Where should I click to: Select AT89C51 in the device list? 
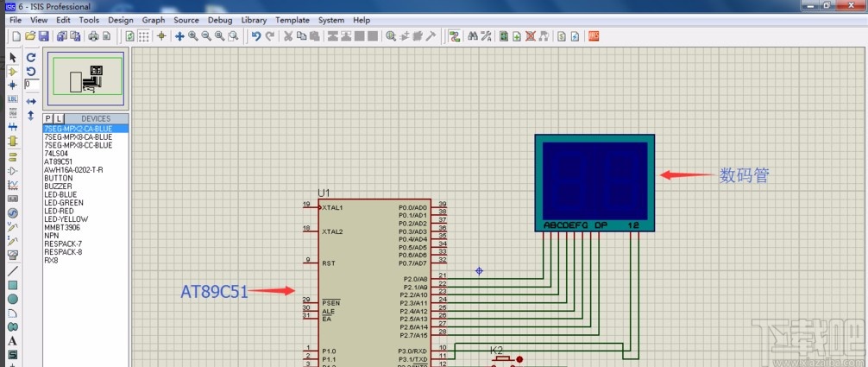[x=85, y=161]
